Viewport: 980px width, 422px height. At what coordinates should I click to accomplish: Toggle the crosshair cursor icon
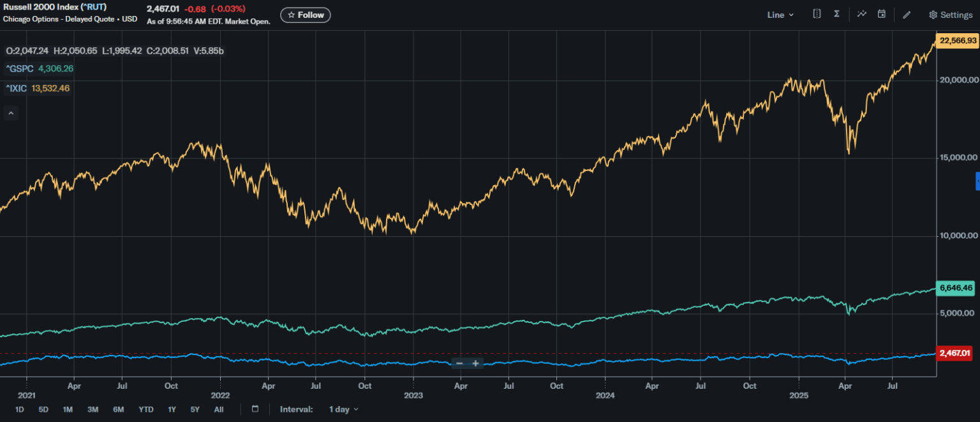click(x=817, y=14)
